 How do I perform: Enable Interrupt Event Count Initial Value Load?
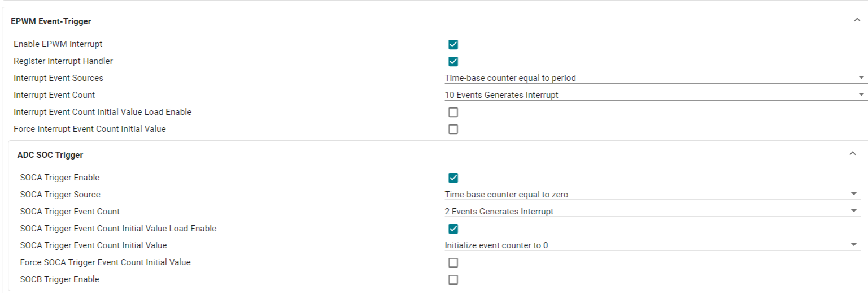pyautogui.click(x=453, y=112)
